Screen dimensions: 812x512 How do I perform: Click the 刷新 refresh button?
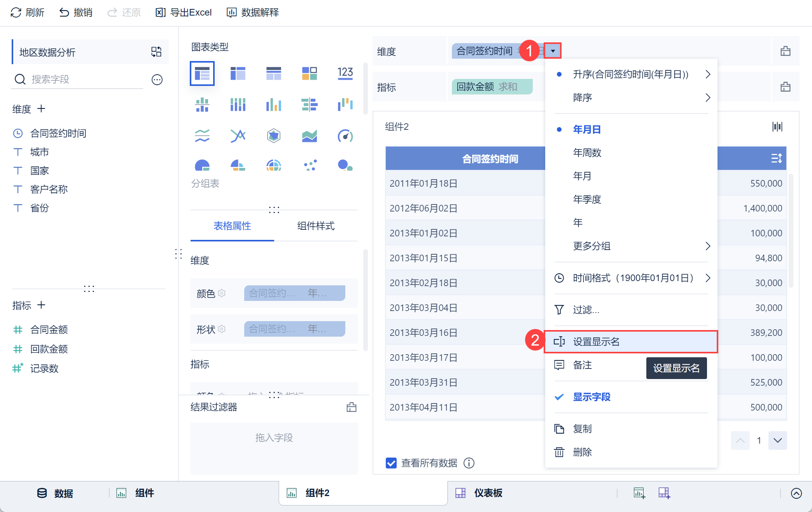click(x=27, y=12)
